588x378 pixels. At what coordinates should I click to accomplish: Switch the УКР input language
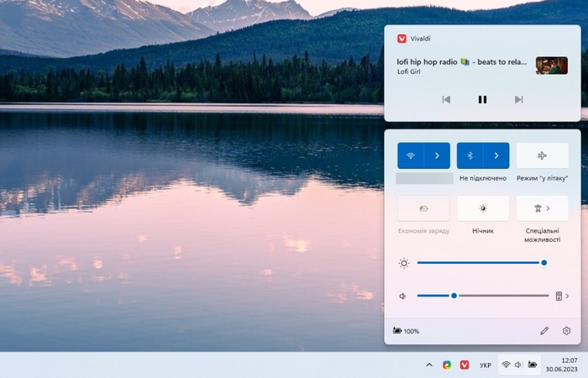pyautogui.click(x=486, y=365)
